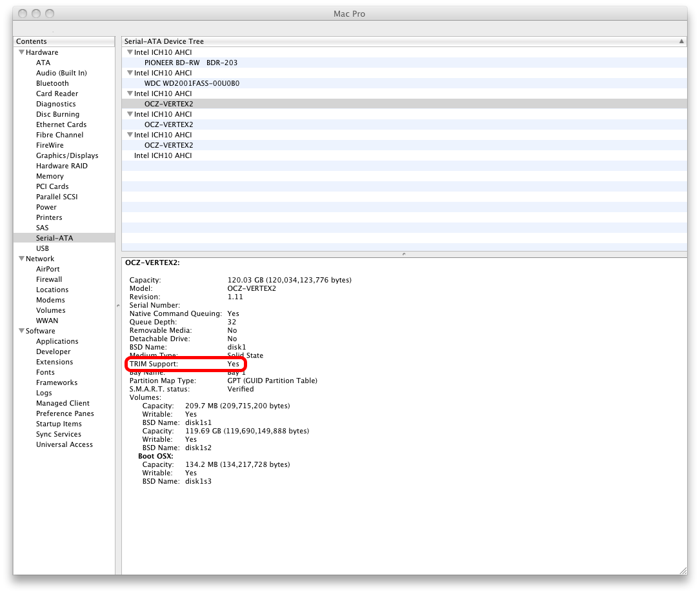Open Startup Items section
This screenshot has width=700, height=594.
coord(59,424)
